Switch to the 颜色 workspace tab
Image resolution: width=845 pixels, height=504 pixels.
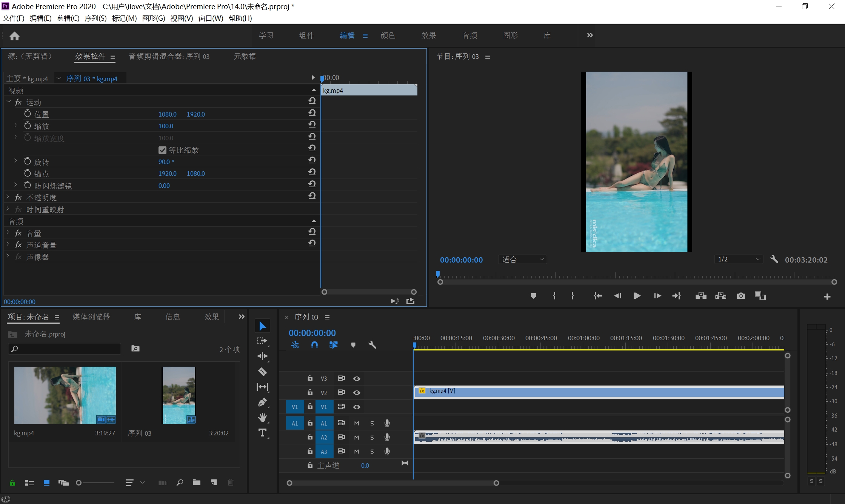click(388, 35)
